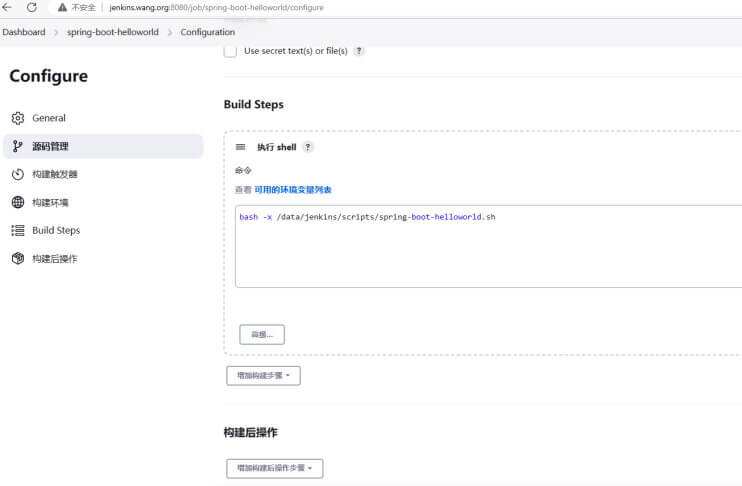The height and width of the screenshot is (486, 742).
Task: Reload the page with browser refresh icon
Action: 32,7
